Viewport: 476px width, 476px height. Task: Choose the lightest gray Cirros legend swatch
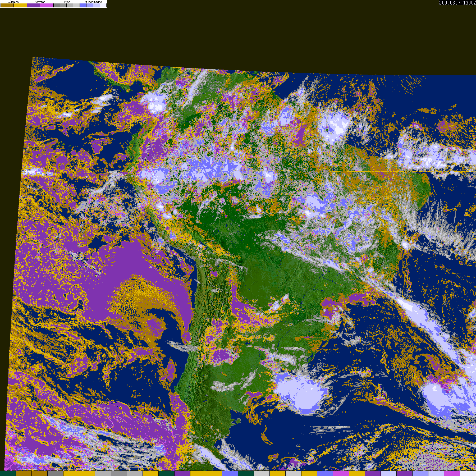tap(76, 5)
